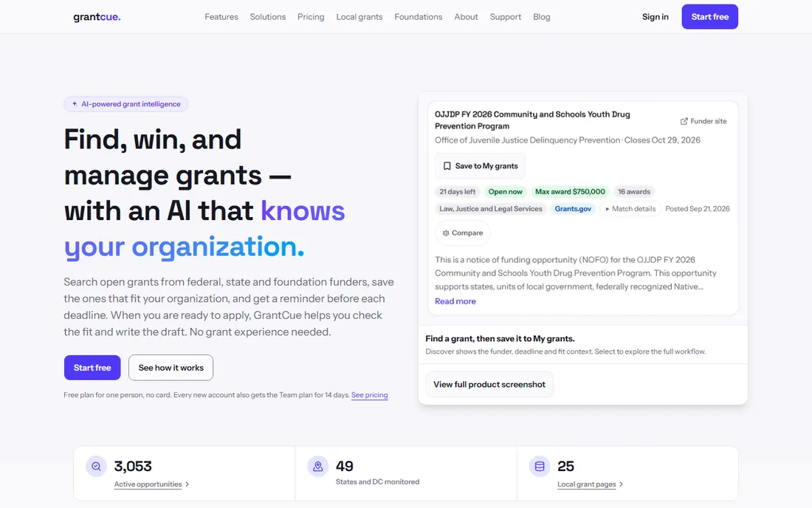Click Posted Sep 21, 2026 text
The image size is (812, 508).
click(697, 209)
